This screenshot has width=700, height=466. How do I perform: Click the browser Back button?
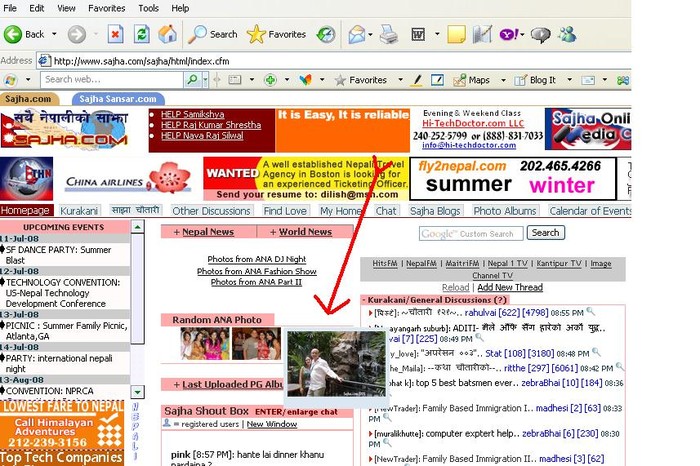[x=24, y=34]
